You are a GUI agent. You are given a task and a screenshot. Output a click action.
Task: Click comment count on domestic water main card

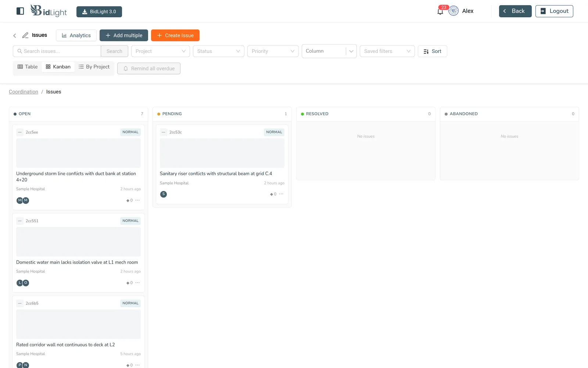(129, 283)
